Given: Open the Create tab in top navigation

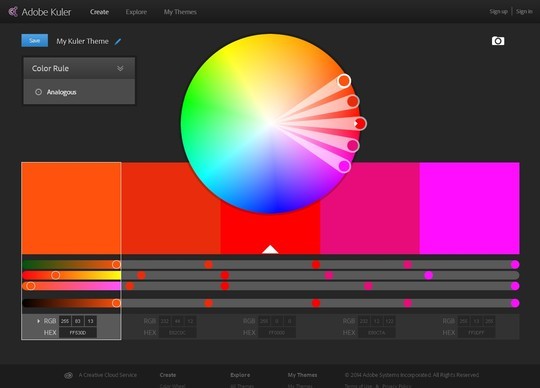Looking at the screenshot, I should [x=99, y=12].
